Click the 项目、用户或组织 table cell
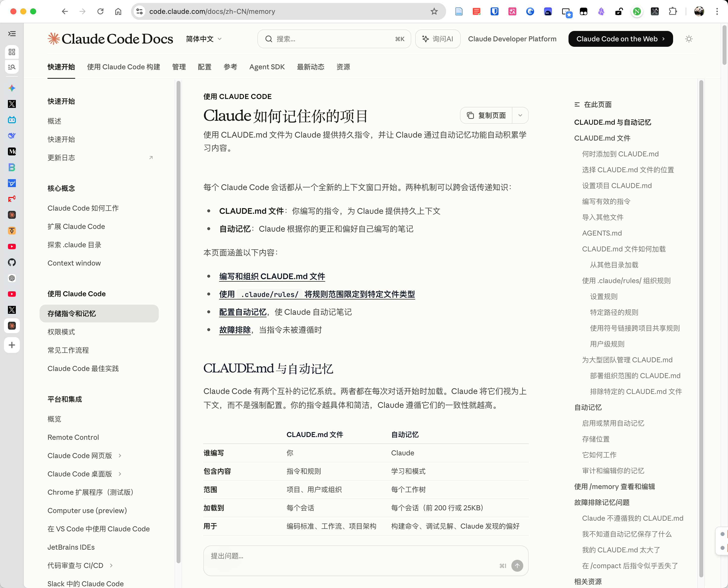 click(x=314, y=490)
